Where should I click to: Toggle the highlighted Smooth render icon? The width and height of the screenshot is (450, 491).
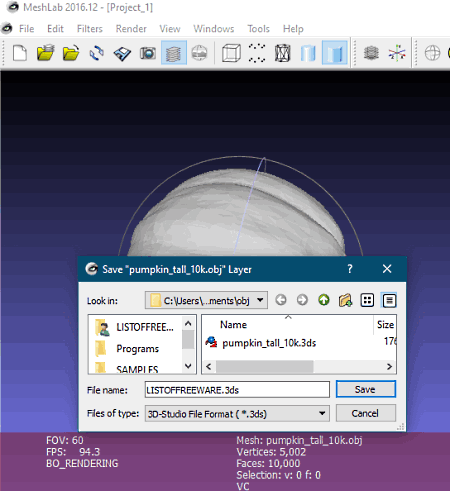pyautogui.click(x=335, y=53)
